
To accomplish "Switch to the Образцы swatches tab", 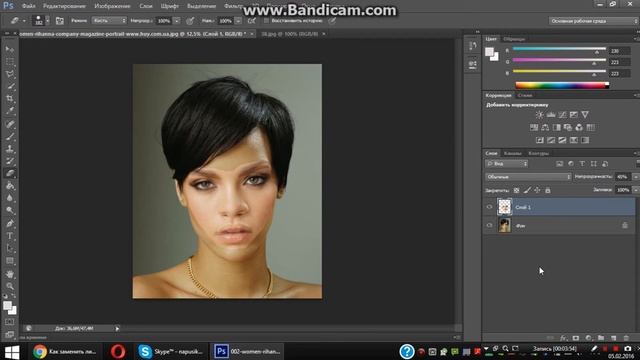I will point(514,39).
